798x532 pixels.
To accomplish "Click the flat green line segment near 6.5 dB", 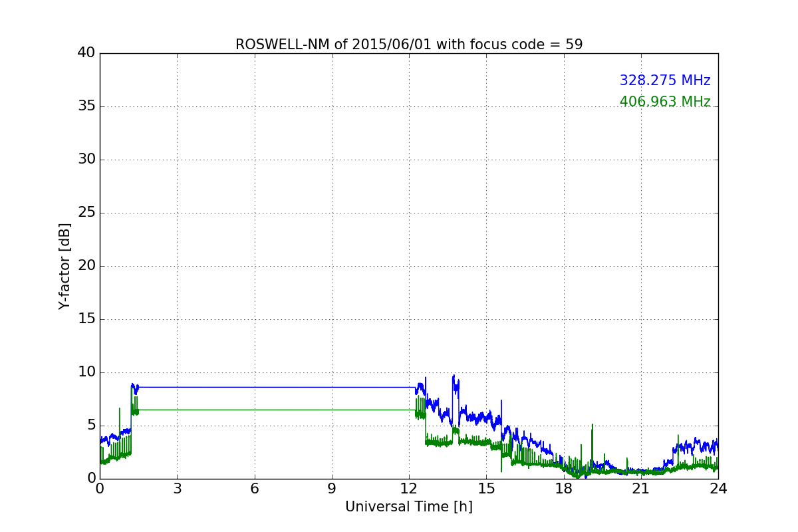I will [277, 410].
